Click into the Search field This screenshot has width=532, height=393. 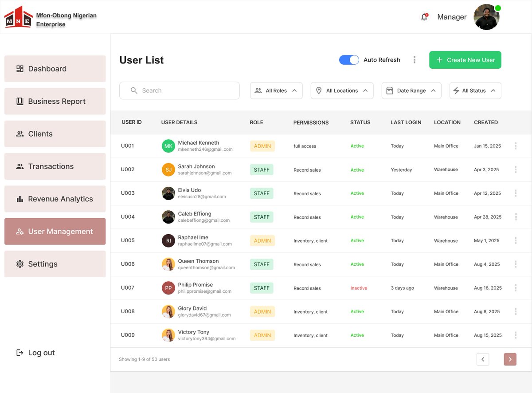180,90
